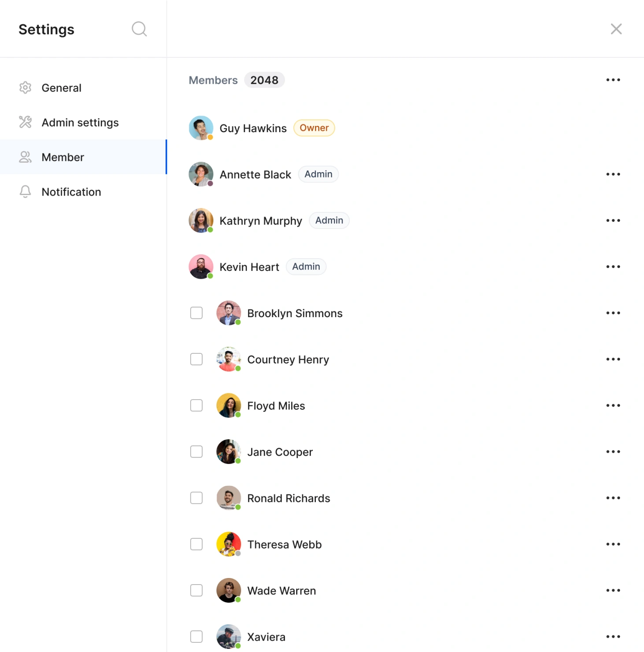Select Jane Cooper using her checkbox
This screenshot has width=644, height=652.
(x=196, y=452)
